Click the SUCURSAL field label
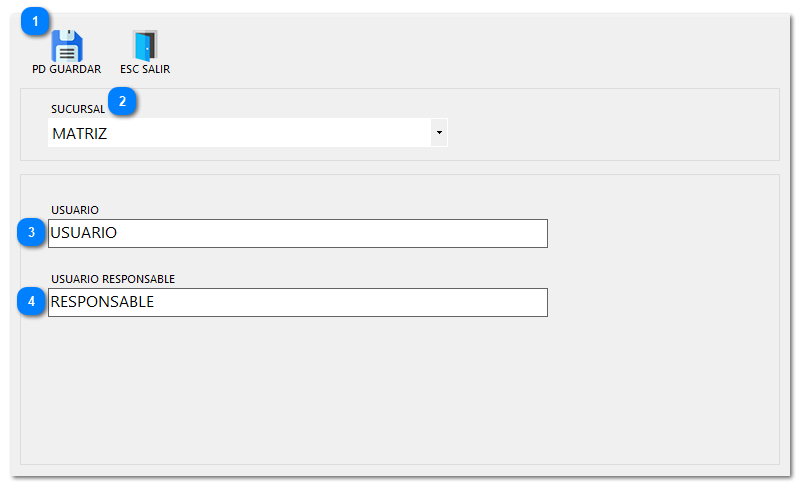The width and height of the screenshot is (799, 485). (x=78, y=109)
